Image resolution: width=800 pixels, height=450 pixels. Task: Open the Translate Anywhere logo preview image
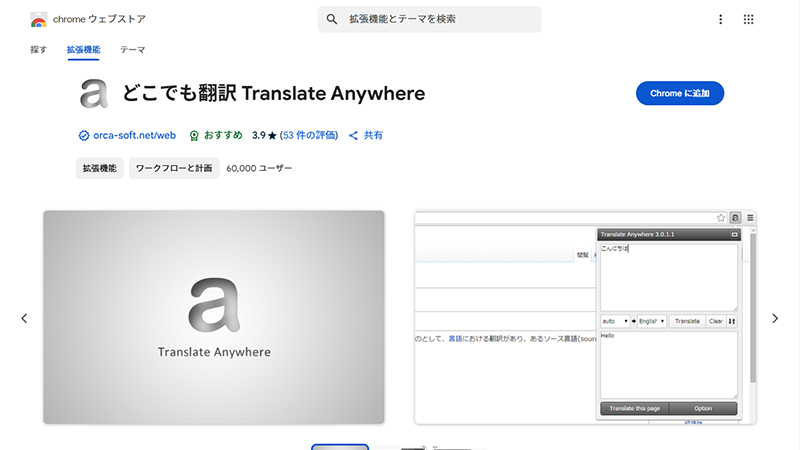214,317
